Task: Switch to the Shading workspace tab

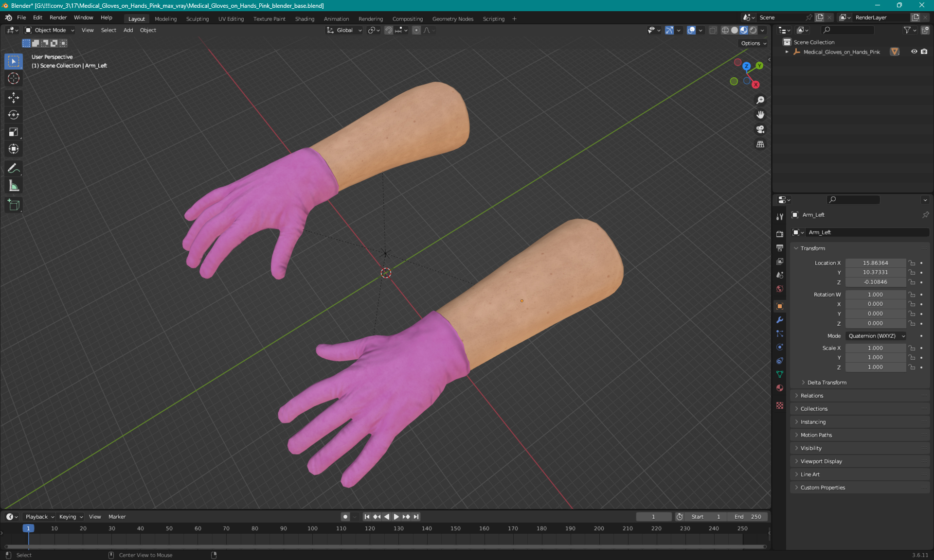Action: pyautogui.click(x=305, y=19)
